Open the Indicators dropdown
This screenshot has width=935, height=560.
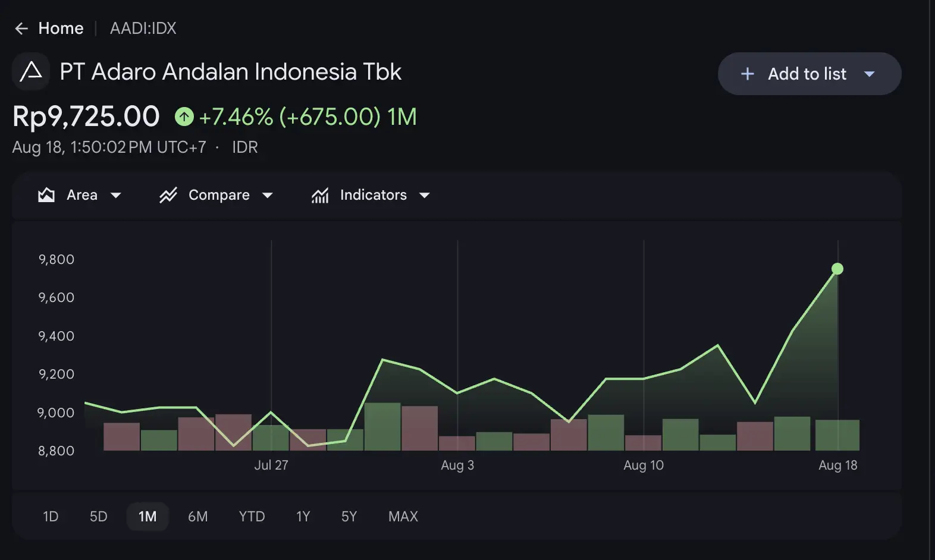[425, 196]
